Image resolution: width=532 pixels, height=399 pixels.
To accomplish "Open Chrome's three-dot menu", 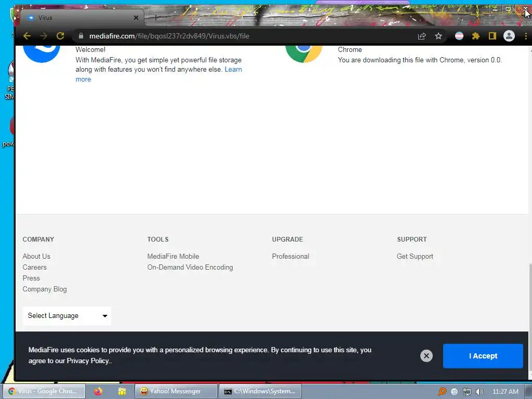I will coord(526,36).
